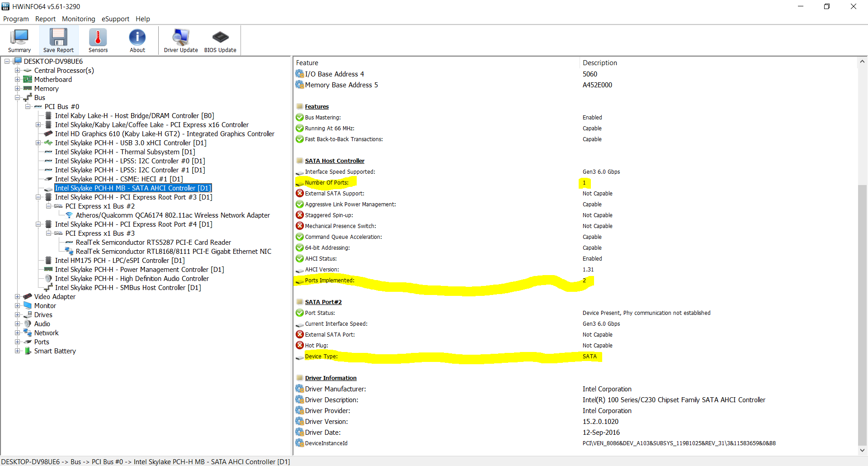Open the Monitoring menu

coord(79,19)
